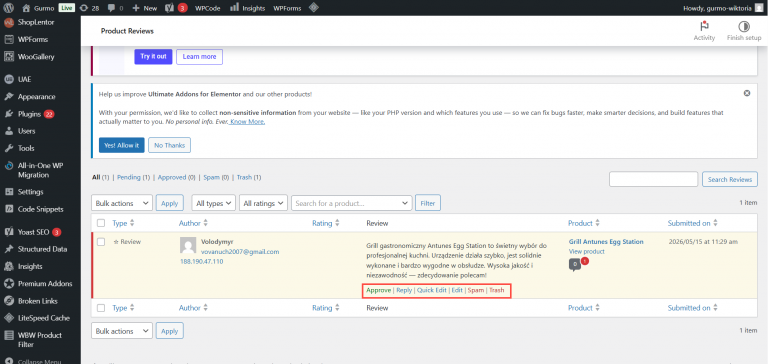Open the Search for a product dropdown
768x364 pixels.
352,203
